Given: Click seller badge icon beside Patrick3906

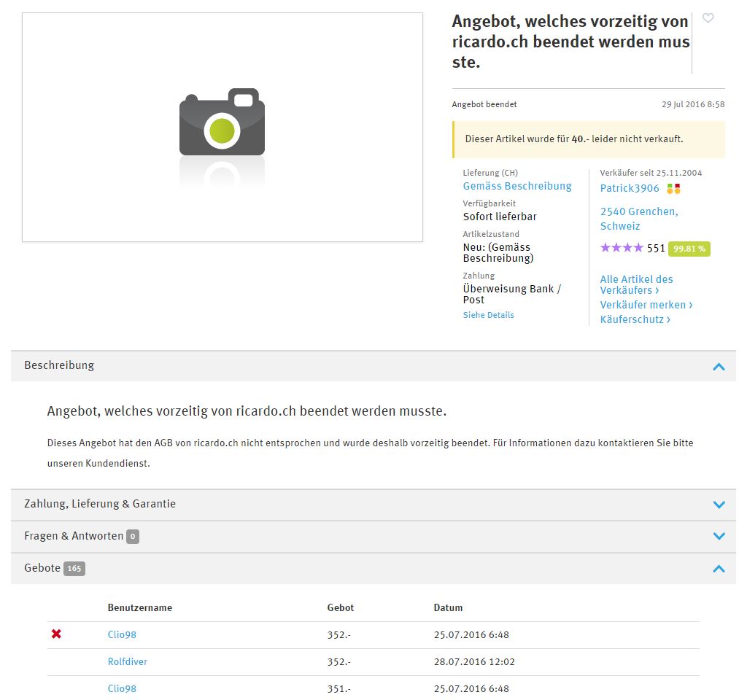Looking at the screenshot, I should [673, 188].
